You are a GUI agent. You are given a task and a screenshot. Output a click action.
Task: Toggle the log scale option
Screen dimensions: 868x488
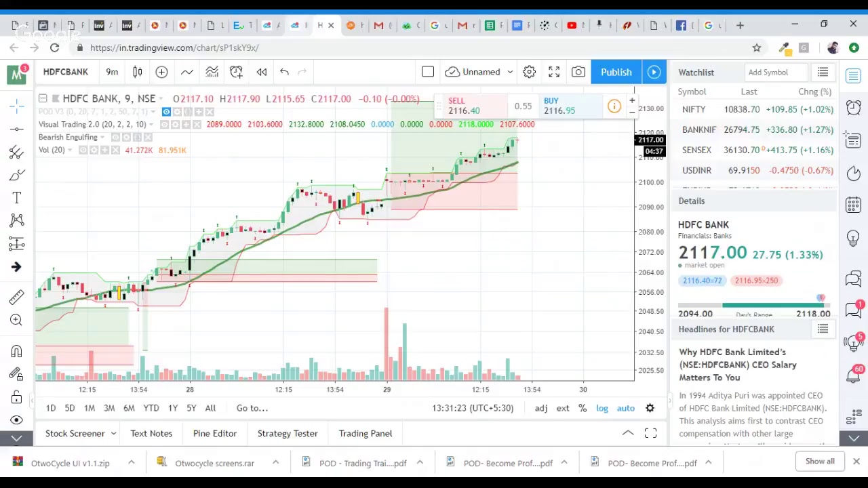pyautogui.click(x=602, y=408)
